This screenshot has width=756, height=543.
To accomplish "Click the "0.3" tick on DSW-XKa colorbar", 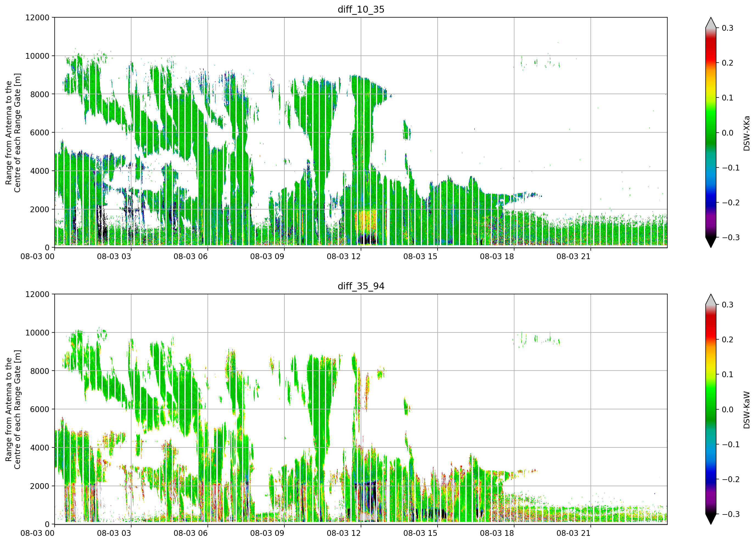I will 728,28.
